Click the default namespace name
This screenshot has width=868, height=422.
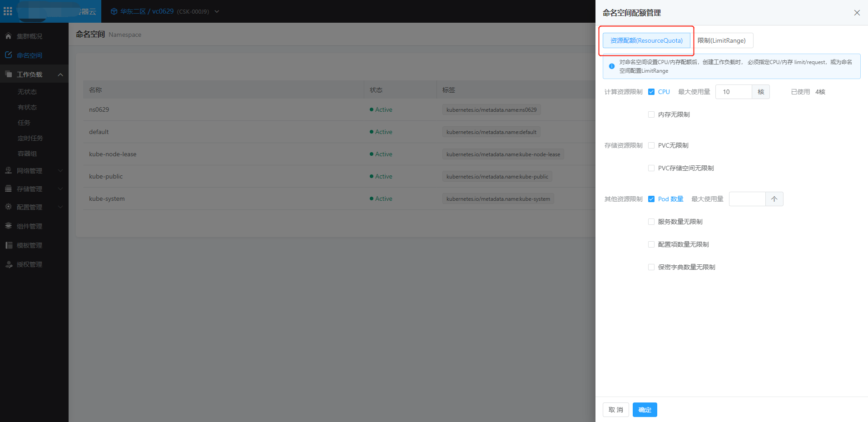tap(99, 132)
